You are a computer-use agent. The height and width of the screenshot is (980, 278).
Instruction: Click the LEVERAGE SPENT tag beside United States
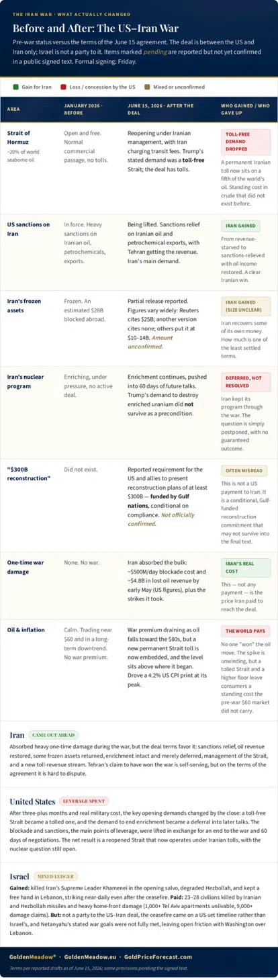pyautogui.click(x=85, y=801)
